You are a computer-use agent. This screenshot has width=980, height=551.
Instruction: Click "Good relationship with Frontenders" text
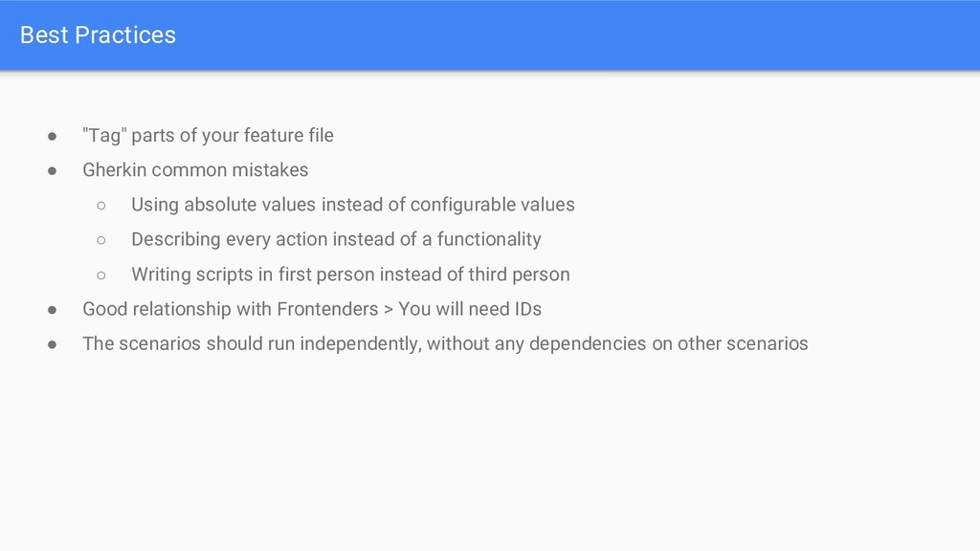pos(231,309)
